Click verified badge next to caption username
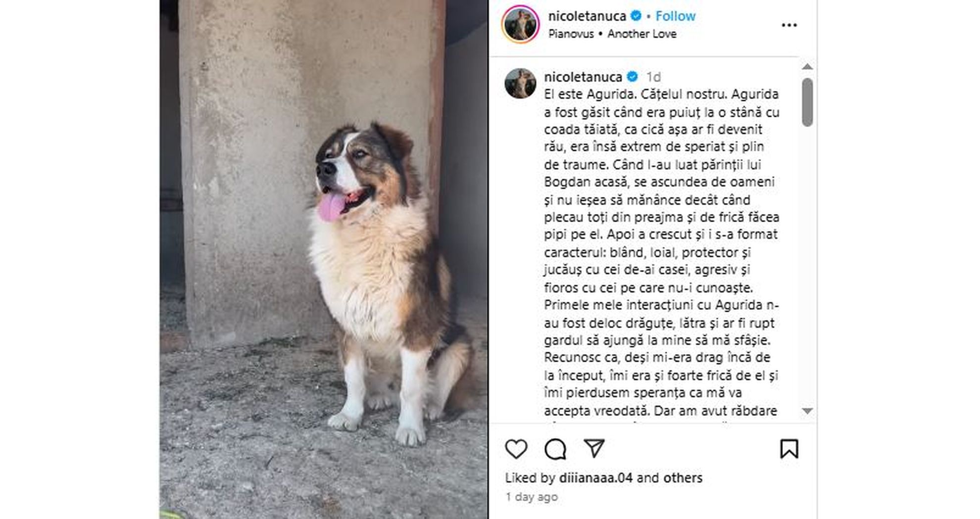Screen dimensions: 980x519 (x=632, y=77)
